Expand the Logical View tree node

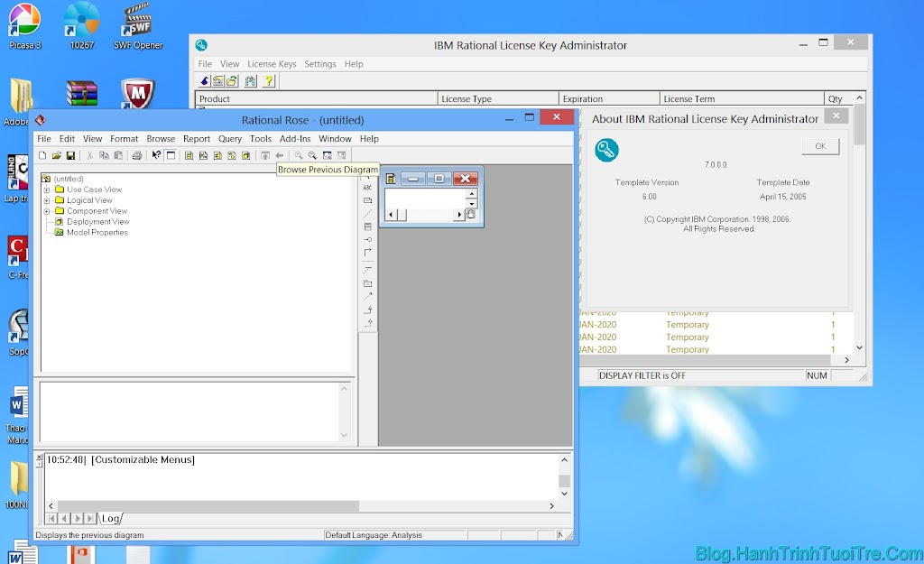pos(47,200)
